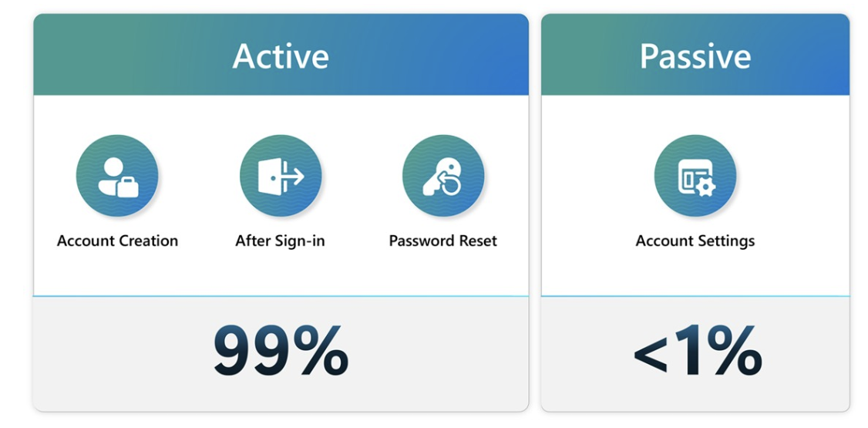Viewport: 868px width, 428px height.
Task: Open the Account Settings gear window icon
Action: coord(695,176)
